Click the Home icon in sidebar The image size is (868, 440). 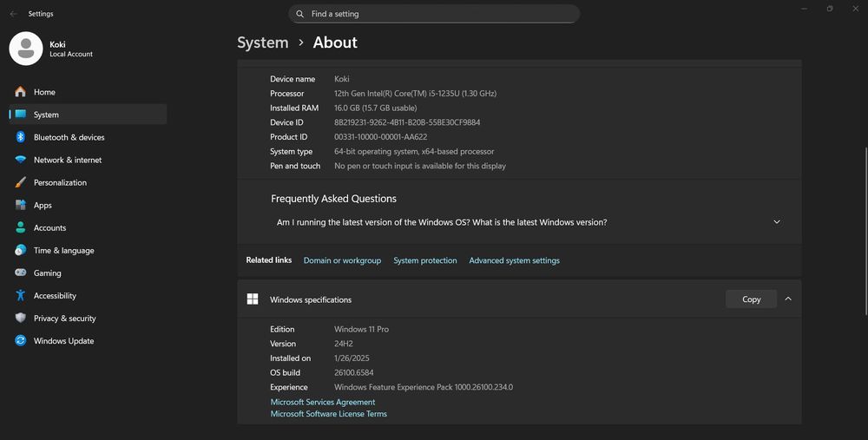tap(20, 92)
